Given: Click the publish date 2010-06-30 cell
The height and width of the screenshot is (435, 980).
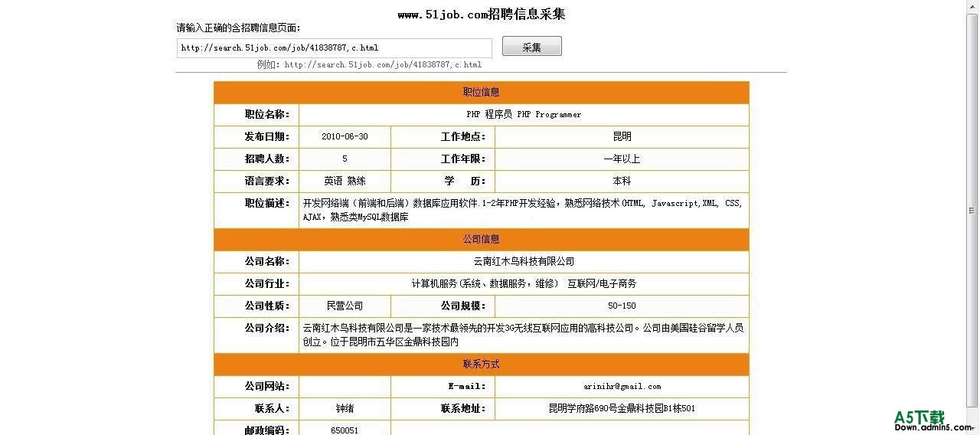Looking at the screenshot, I should click(x=345, y=137).
